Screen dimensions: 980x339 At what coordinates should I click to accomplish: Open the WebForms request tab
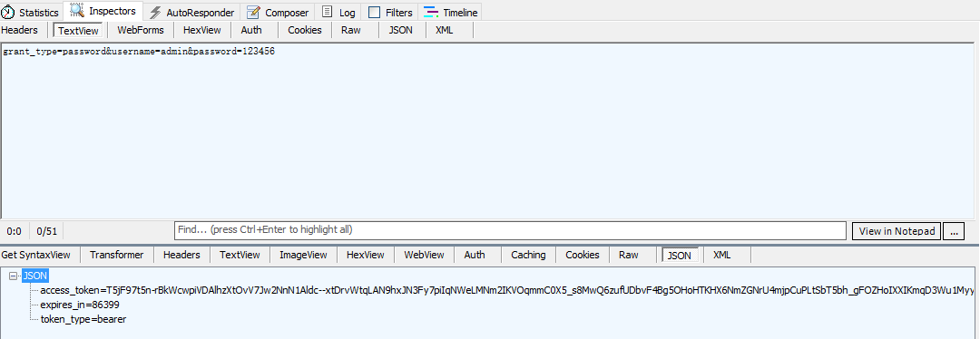(x=141, y=30)
